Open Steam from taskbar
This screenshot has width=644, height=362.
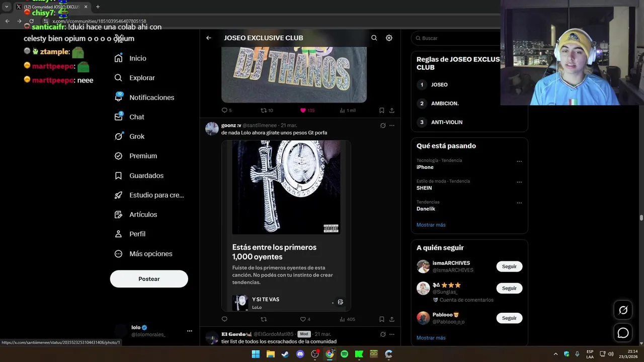click(285, 354)
